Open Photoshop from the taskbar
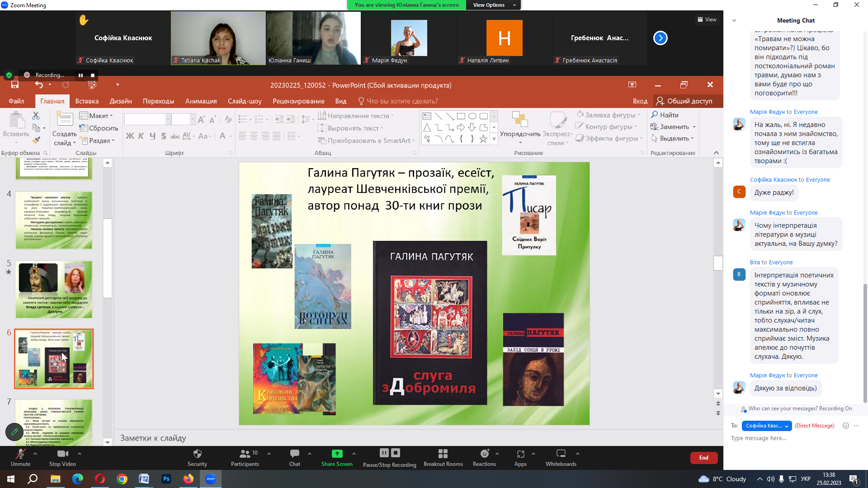The width and height of the screenshot is (868, 488). coord(166,479)
